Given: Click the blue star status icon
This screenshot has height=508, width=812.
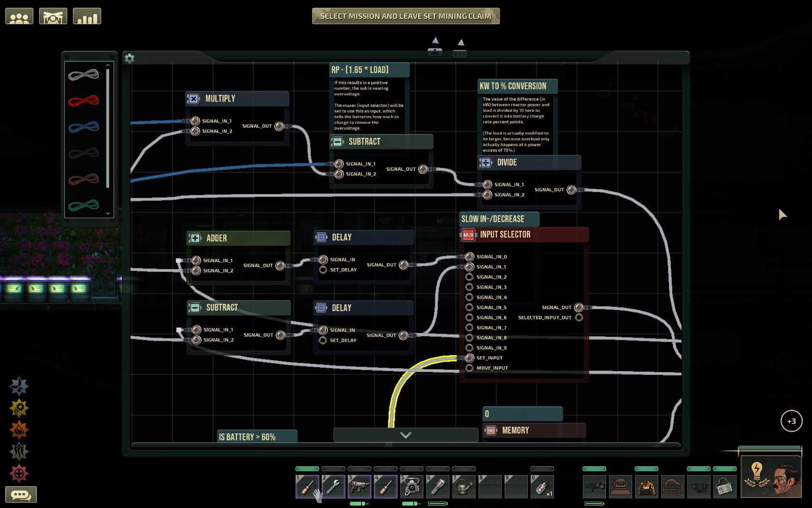Looking at the screenshot, I should tap(19, 386).
